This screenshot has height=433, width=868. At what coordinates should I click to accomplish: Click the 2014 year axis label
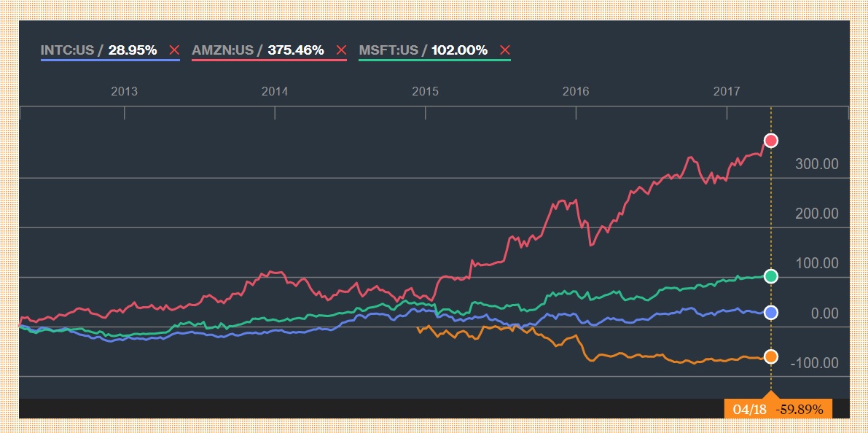click(275, 92)
